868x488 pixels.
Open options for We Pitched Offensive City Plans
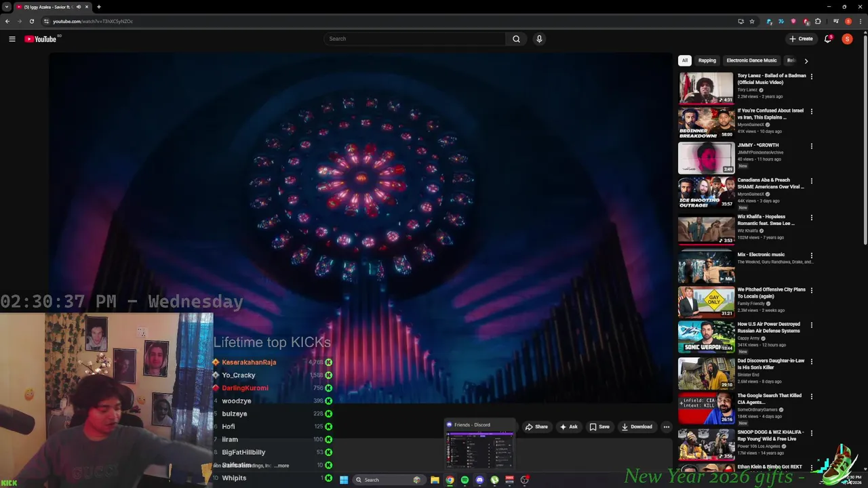[811, 290]
